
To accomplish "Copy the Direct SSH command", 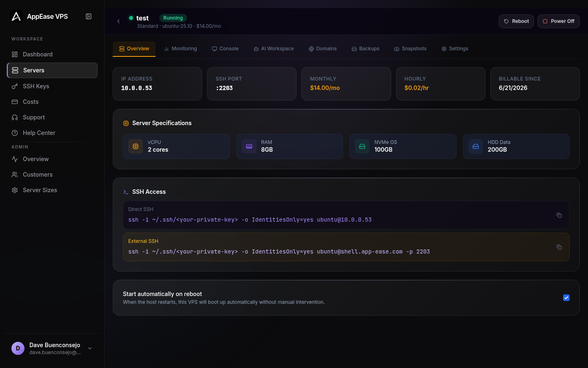I will (559, 215).
